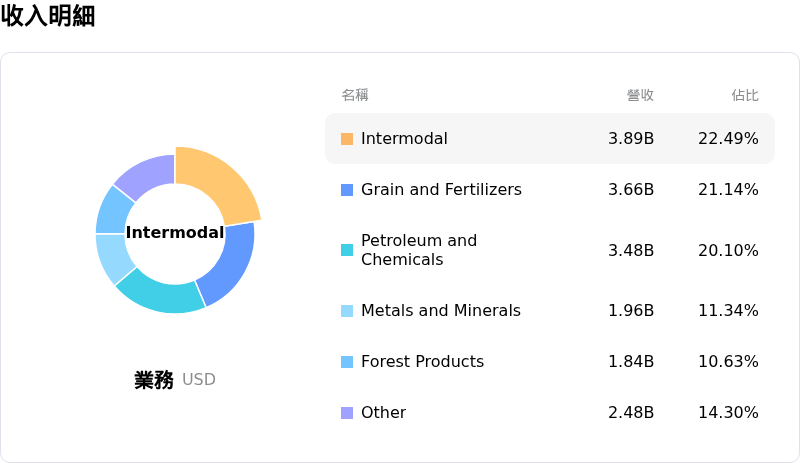Click the cyan Petroleum and Chemicals swatch
Screen dimensions: 800x463
(347, 250)
